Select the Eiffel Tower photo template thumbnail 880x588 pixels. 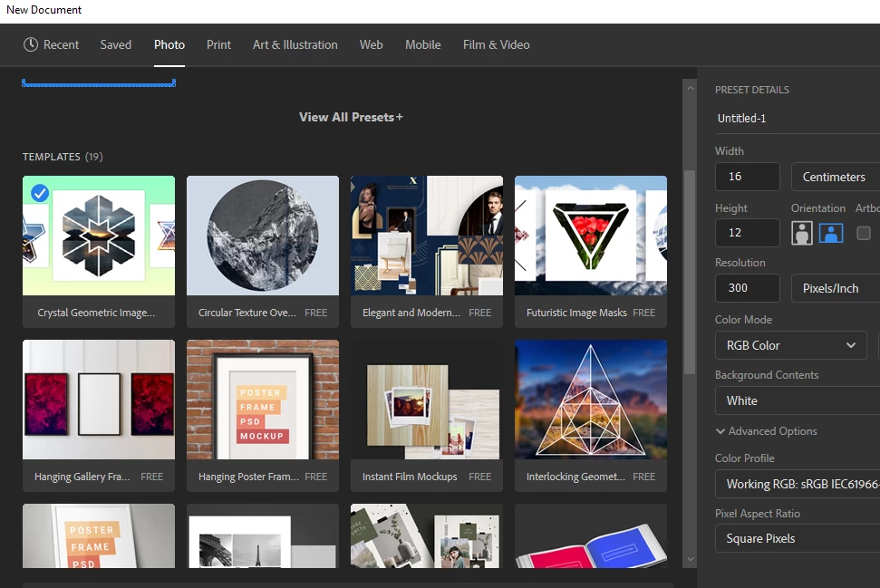(x=263, y=535)
